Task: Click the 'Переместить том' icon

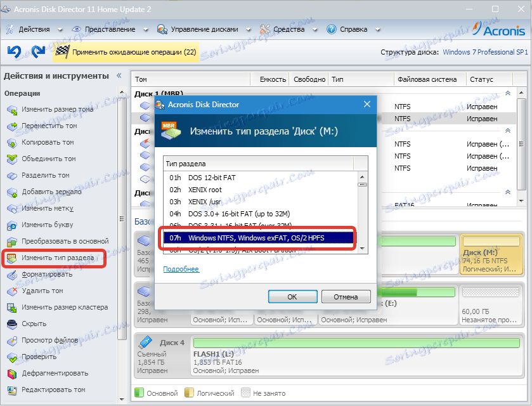Action: (x=12, y=126)
